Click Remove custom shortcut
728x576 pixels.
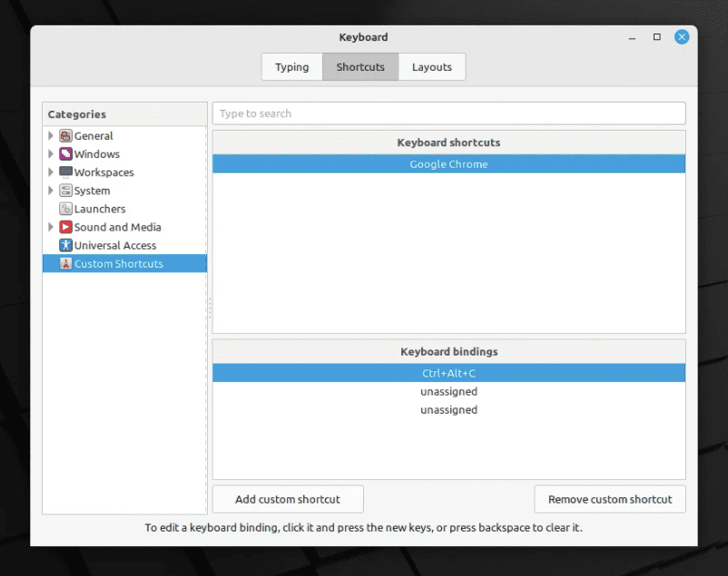[x=609, y=499]
